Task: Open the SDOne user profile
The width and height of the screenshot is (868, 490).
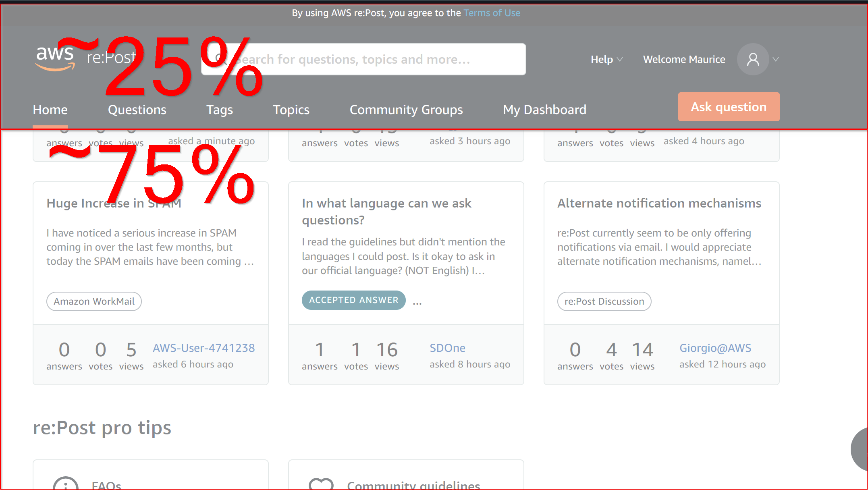Action: [x=447, y=348]
